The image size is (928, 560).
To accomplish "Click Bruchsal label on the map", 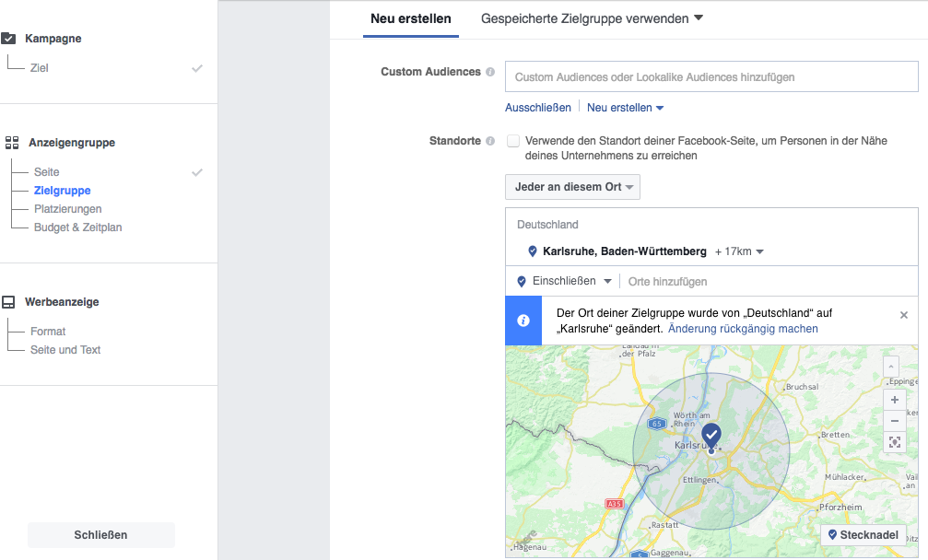I will pyautogui.click(x=802, y=387).
